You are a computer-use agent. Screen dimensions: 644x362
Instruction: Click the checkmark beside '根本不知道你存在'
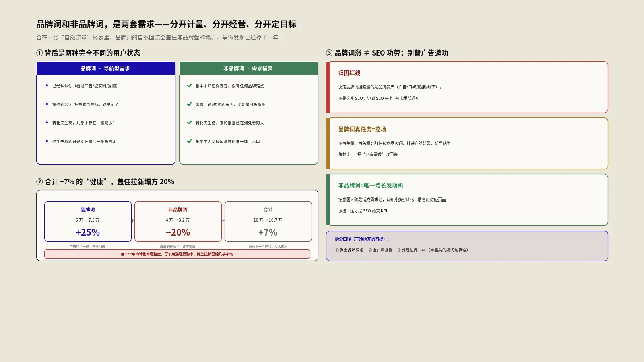click(x=189, y=86)
